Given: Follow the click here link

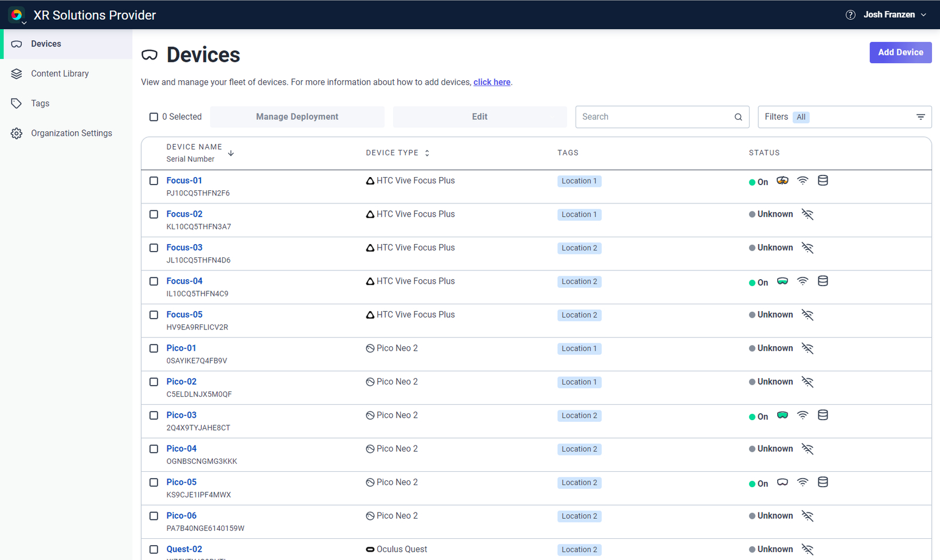Looking at the screenshot, I should click(492, 82).
